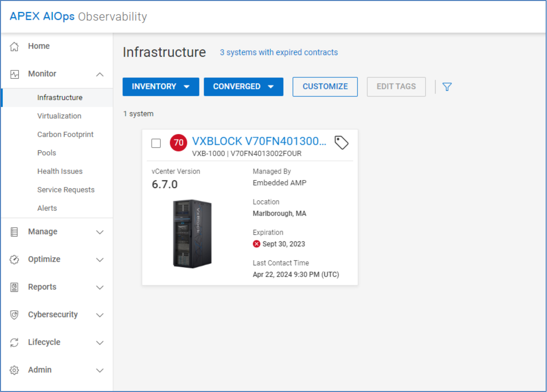This screenshot has height=392, width=547.
Task: Click the Reports document icon
Action: (x=14, y=287)
